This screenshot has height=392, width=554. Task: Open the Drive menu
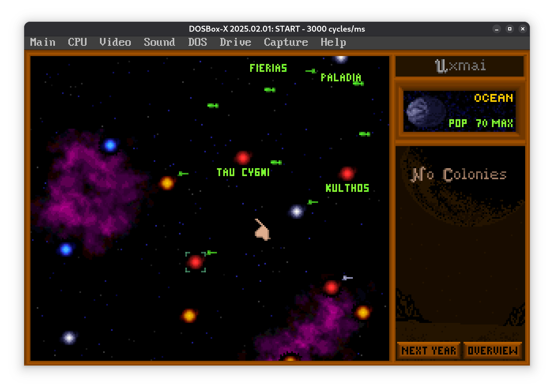[x=235, y=42]
